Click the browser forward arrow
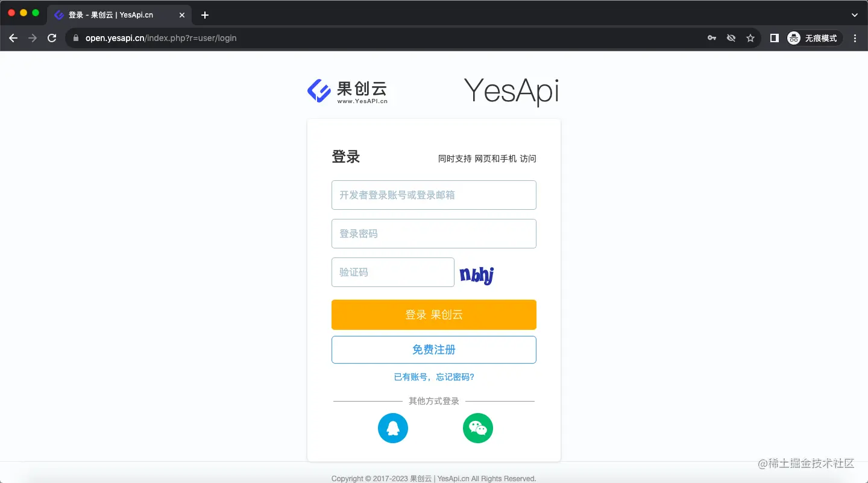Image resolution: width=868 pixels, height=483 pixels. (33, 38)
